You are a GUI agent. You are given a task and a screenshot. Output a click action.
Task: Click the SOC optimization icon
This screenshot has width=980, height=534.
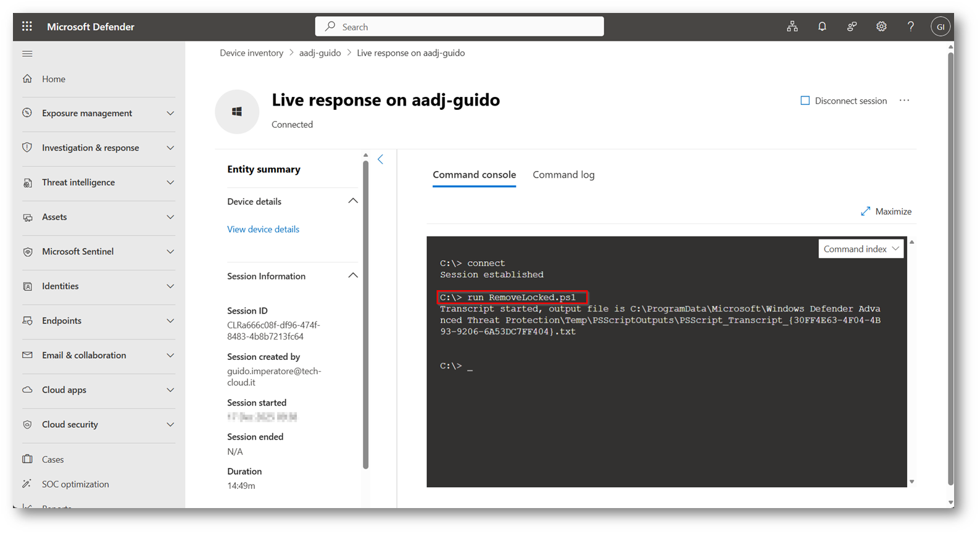[27, 484]
